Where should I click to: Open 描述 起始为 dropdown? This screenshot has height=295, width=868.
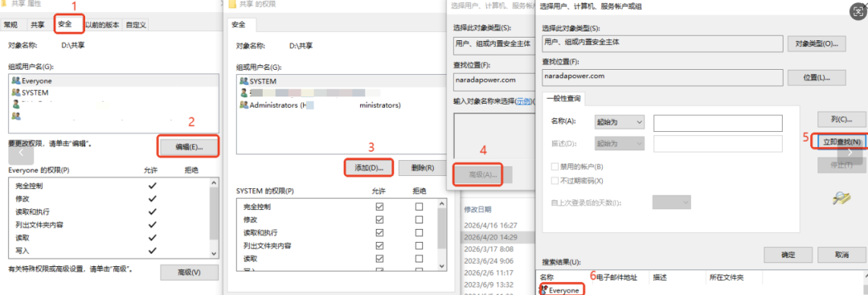point(620,143)
